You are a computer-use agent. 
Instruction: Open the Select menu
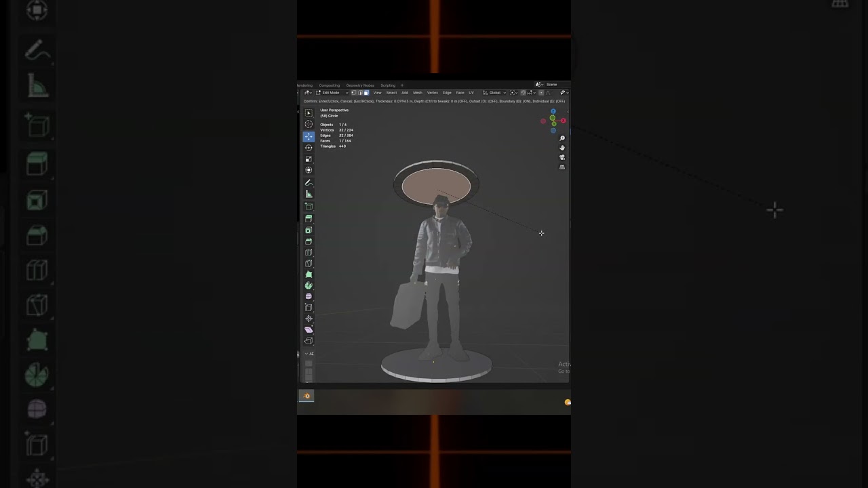(391, 93)
